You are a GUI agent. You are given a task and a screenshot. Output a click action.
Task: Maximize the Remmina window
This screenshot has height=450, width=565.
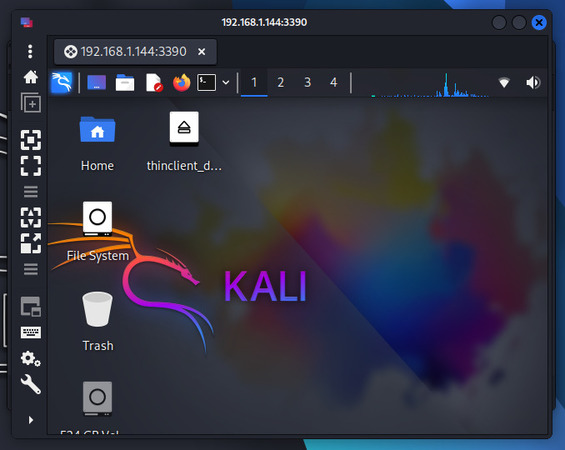tap(519, 23)
